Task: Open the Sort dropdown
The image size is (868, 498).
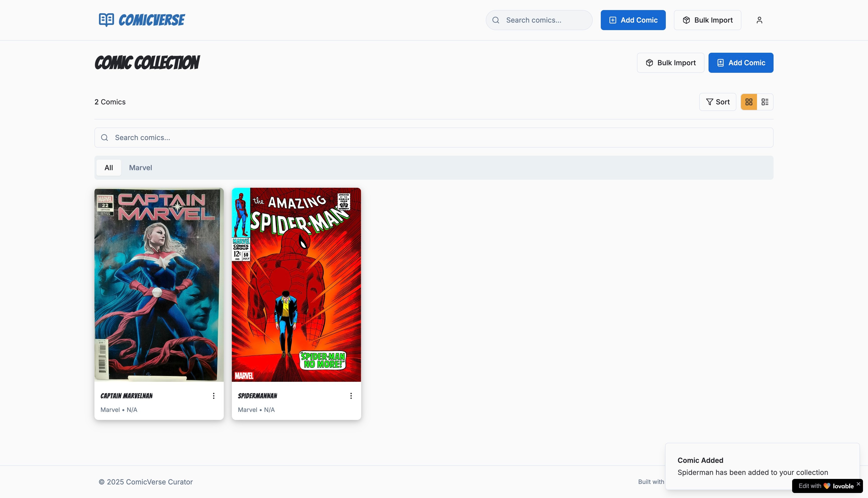Action: click(x=718, y=102)
